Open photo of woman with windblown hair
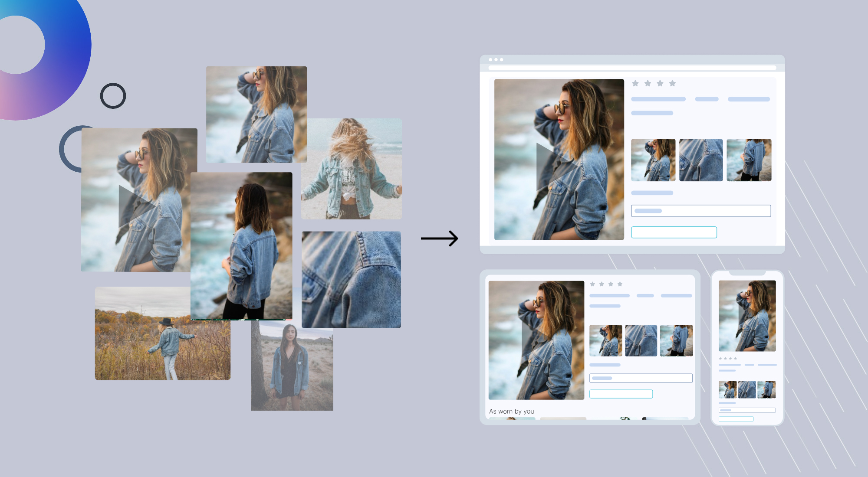Screen dimensions: 868x477 click(351, 169)
